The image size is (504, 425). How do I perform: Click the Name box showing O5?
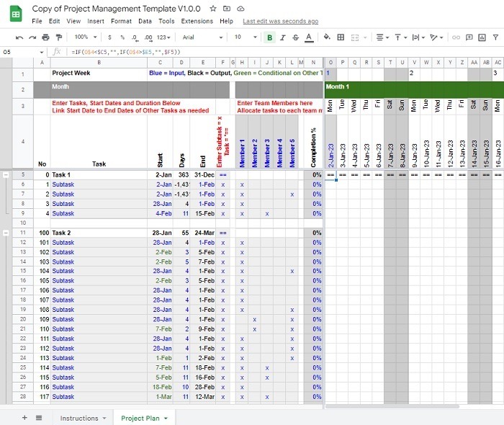pos(23,52)
